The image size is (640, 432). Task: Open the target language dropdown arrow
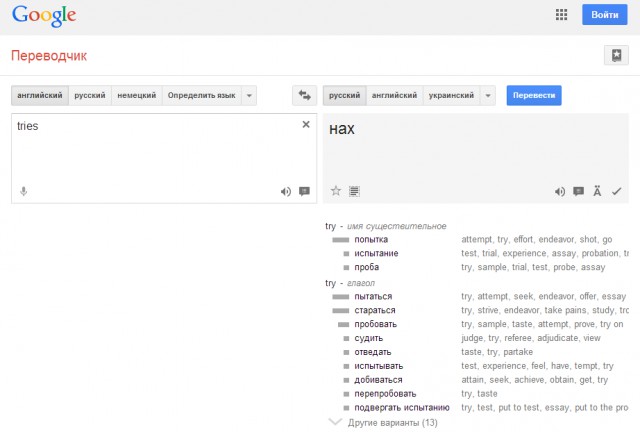point(488,96)
